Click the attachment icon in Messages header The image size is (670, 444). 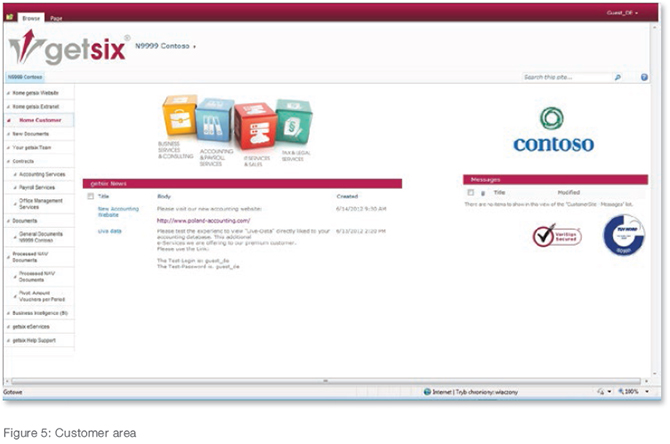pos(483,193)
